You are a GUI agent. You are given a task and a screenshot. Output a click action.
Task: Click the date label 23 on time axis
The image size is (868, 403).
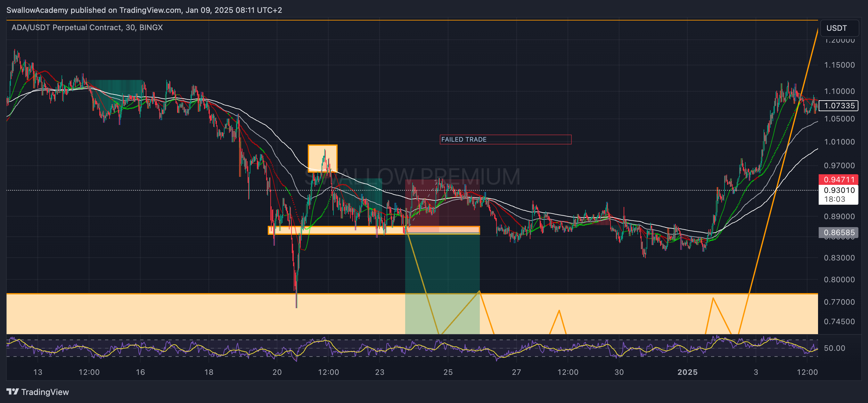[380, 372]
